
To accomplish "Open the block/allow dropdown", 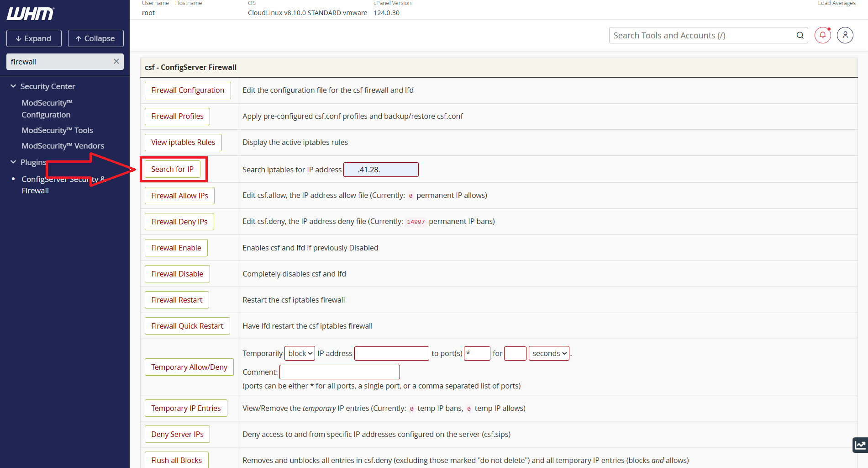I will pyautogui.click(x=300, y=353).
